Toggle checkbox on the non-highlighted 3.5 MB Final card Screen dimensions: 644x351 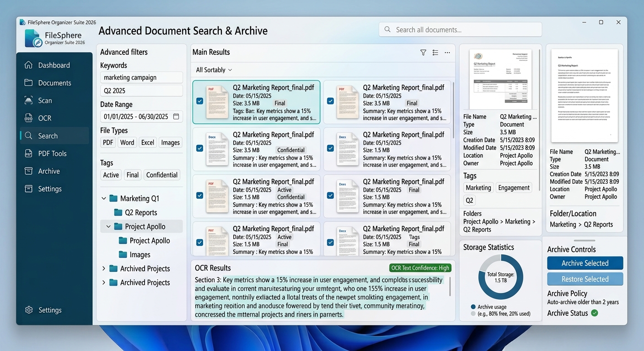coord(330,101)
